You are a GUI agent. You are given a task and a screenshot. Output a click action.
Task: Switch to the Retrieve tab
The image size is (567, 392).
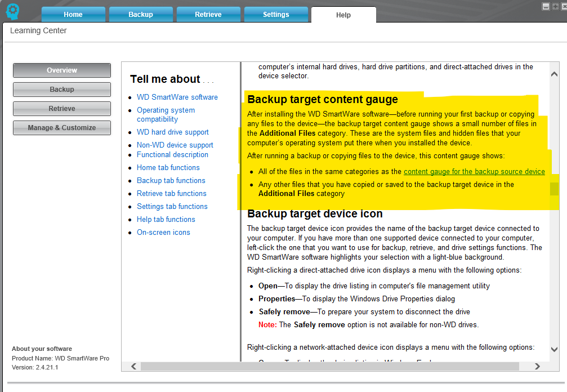(x=208, y=15)
